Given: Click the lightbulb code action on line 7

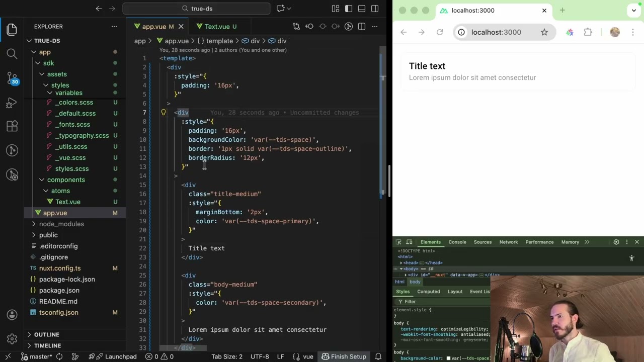Looking at the screenshot, I should (164, 112).
